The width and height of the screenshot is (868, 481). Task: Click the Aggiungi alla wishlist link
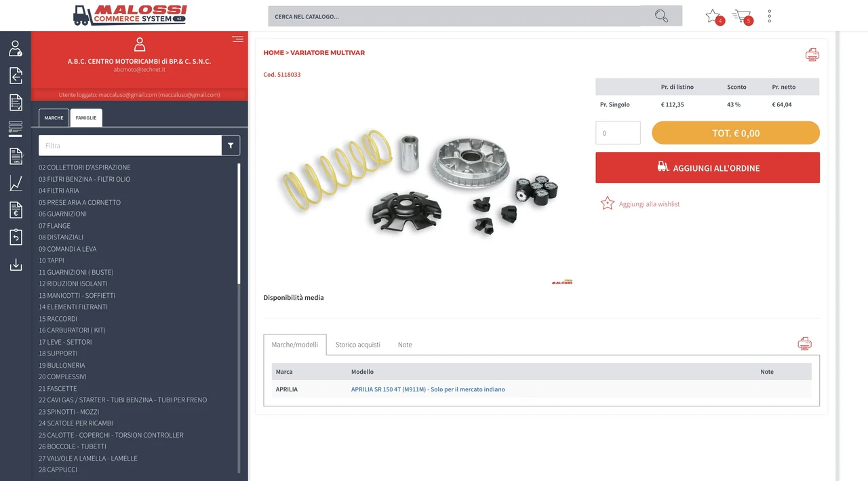point(649,204)
